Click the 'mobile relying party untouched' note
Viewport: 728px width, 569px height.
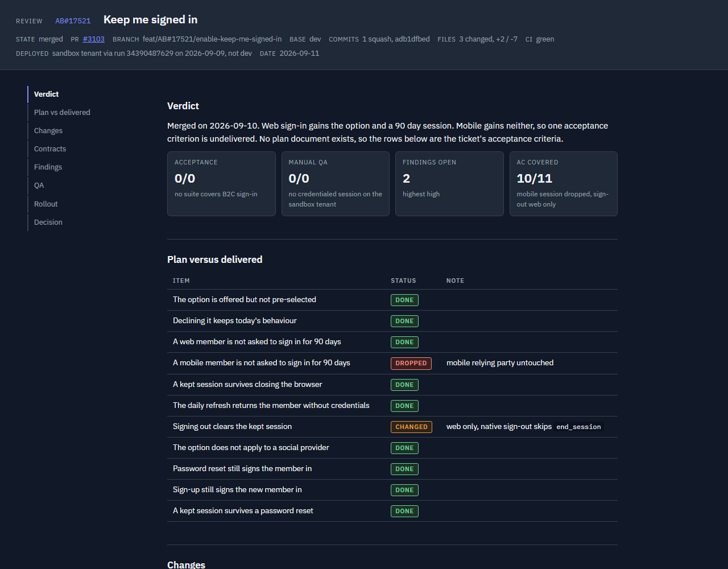point(500,363)
